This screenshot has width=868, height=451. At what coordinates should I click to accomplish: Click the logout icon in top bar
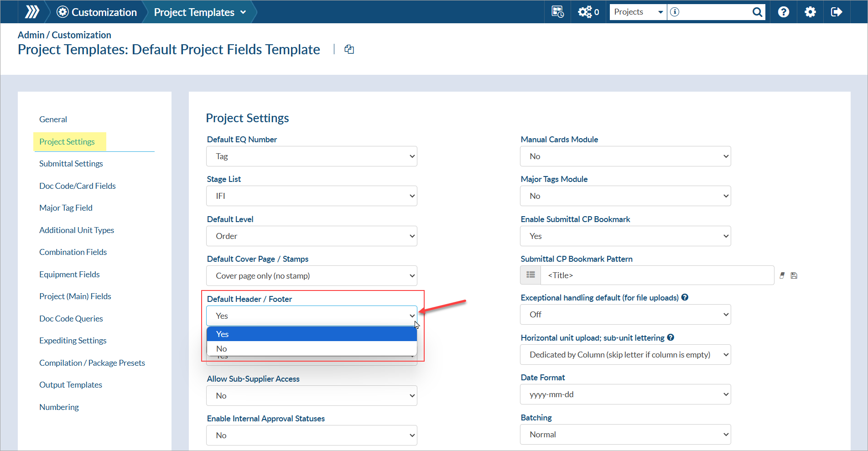(x=836, y=12)
